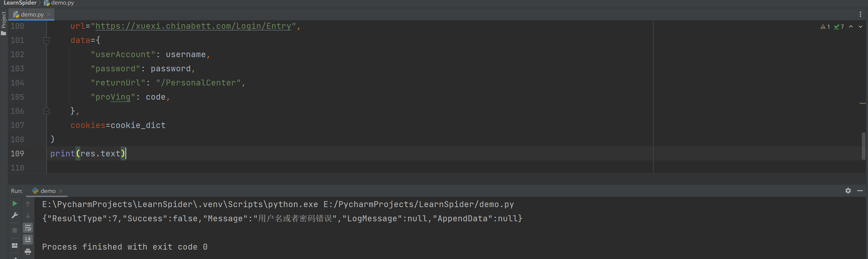Screen dimensions: 868x259
Task: Toggle soft-wrap in the Run console
Action: (x=28, y=228)
